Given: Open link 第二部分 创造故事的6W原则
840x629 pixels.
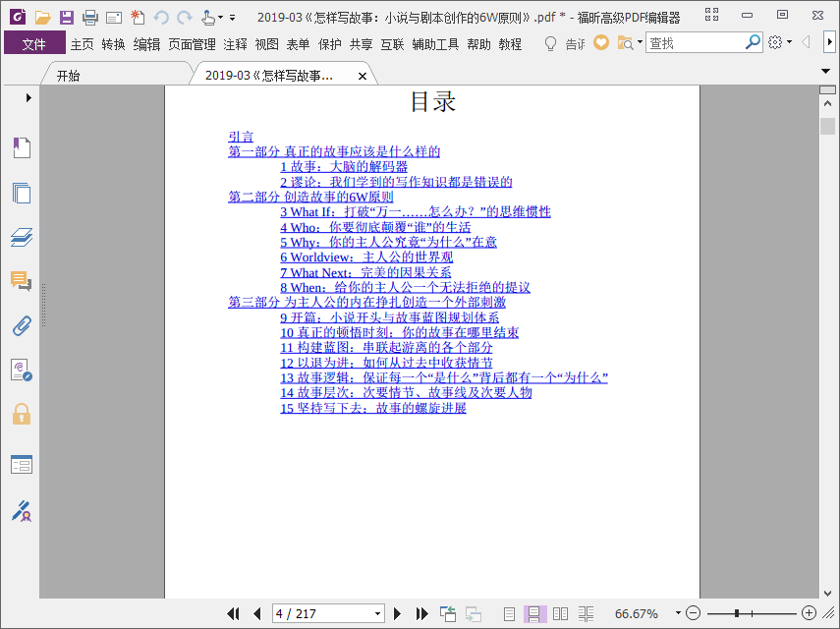Looking at the screenshot, I should tap(310, 197).
